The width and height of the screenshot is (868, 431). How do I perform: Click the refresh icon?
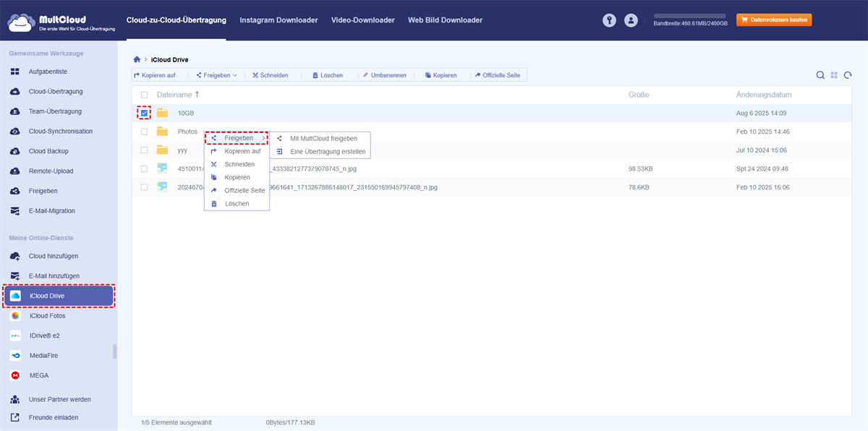click(848, 75)
